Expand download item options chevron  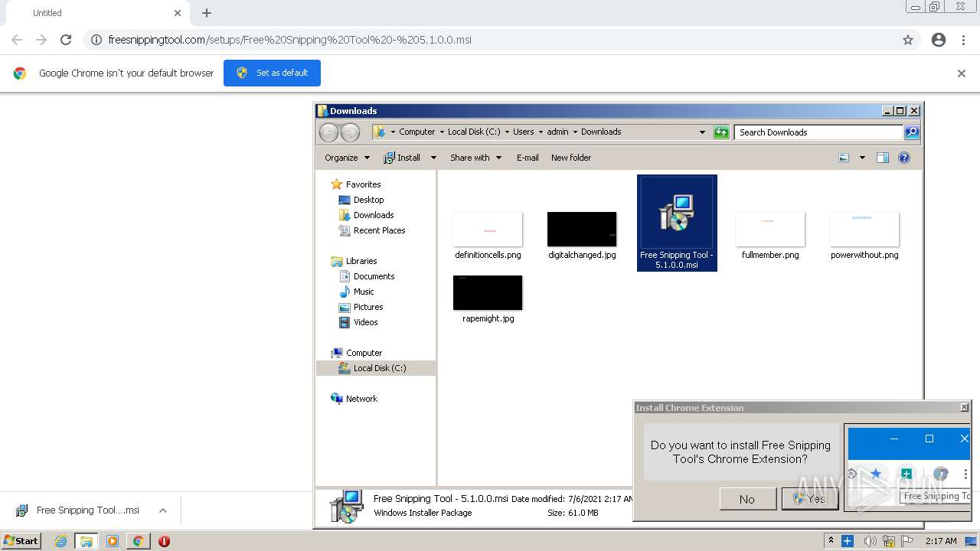[163, 510]
